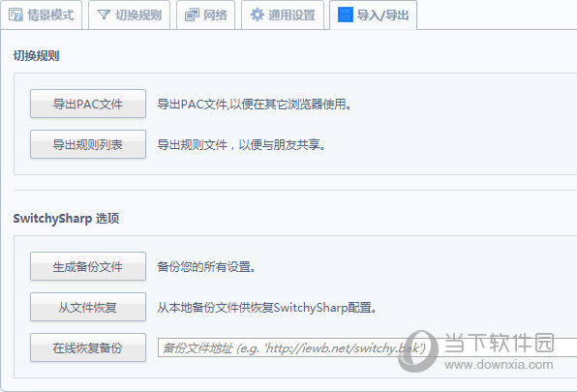Click the gear icon on 通用设置 tab
577x392 pixels.
[x=257, y=15]
